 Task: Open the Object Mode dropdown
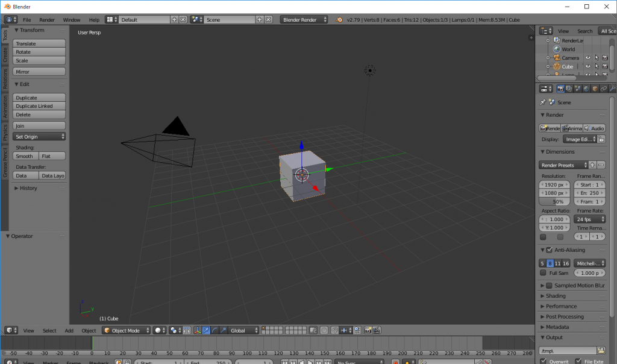[x=127, y=330]
